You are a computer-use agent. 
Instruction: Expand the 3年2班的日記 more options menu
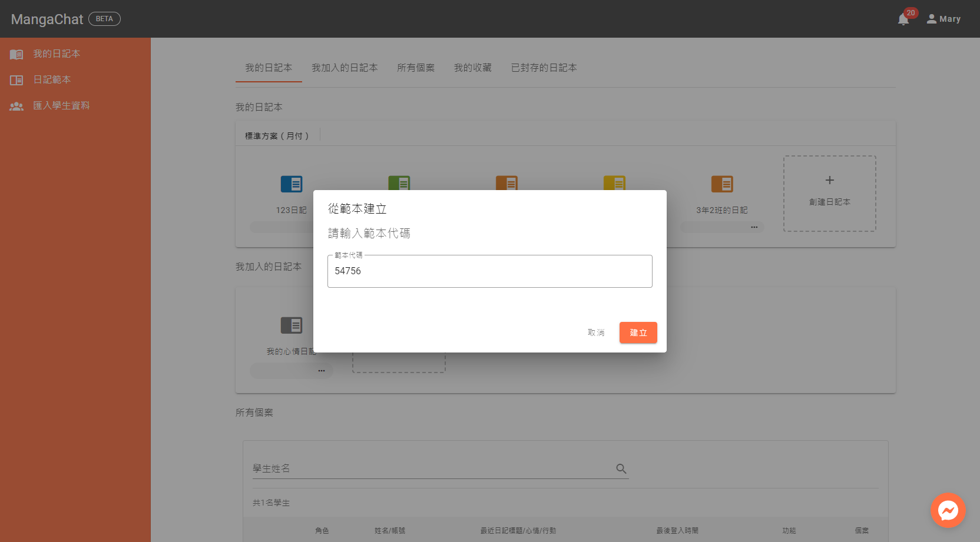(754, 227)
